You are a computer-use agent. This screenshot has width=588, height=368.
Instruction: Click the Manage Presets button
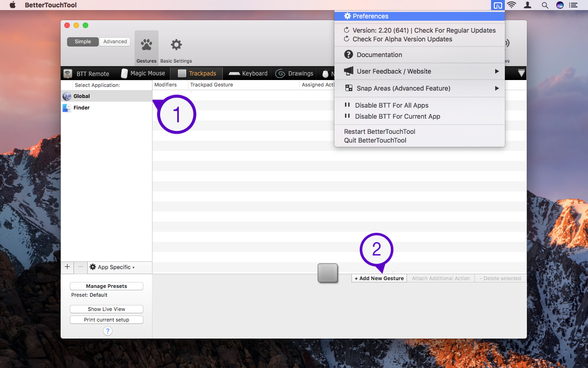[x=107, y=286]
